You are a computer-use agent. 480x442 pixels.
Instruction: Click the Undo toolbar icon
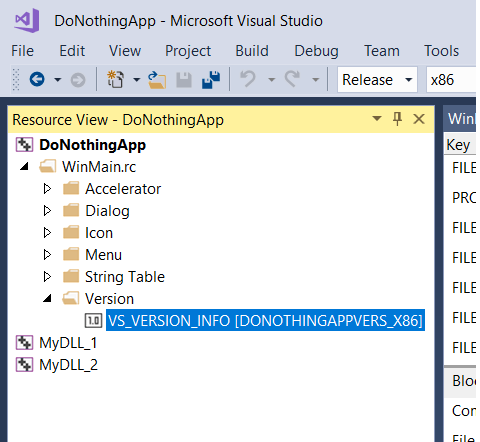pyautogui.click(x=248, y=79)
